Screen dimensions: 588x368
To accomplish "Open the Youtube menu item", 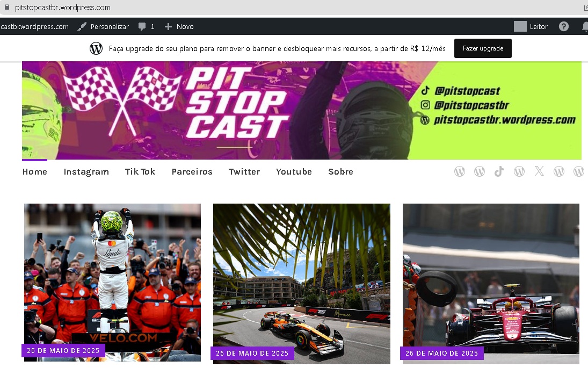I will 294,172.
